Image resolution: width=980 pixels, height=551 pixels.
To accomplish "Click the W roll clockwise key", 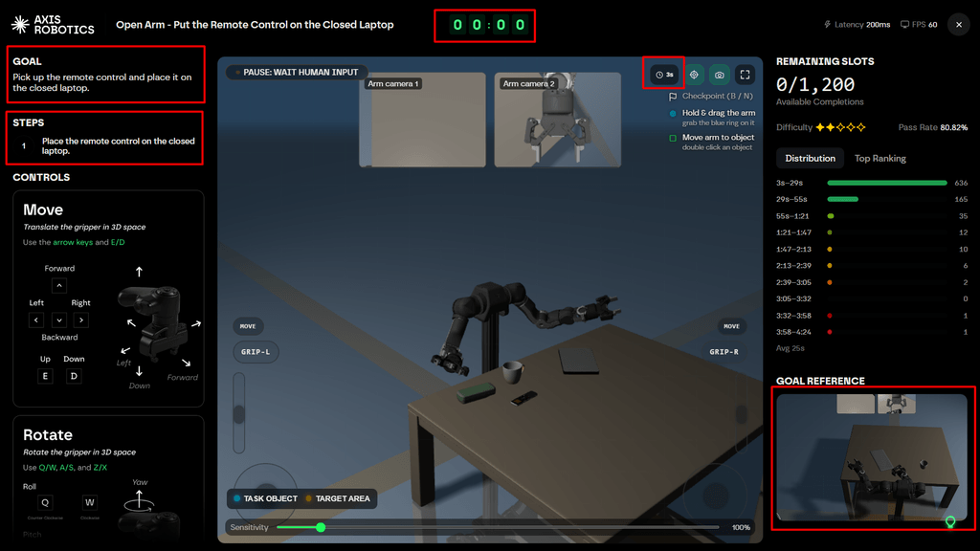I will point(90,502).
